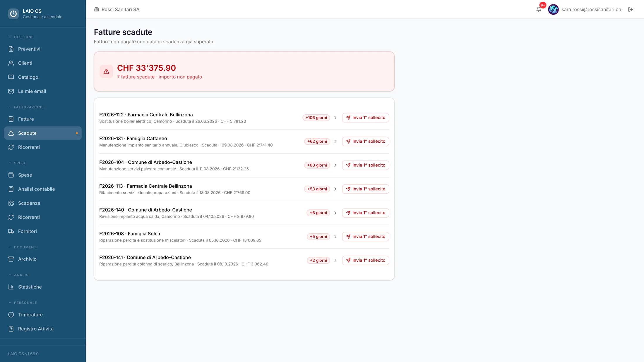Collapse the SPESE sidebar section
Image resolution: width=644 pixels, height=362 pixels.
pyautogui.click(x=17, y=163)
